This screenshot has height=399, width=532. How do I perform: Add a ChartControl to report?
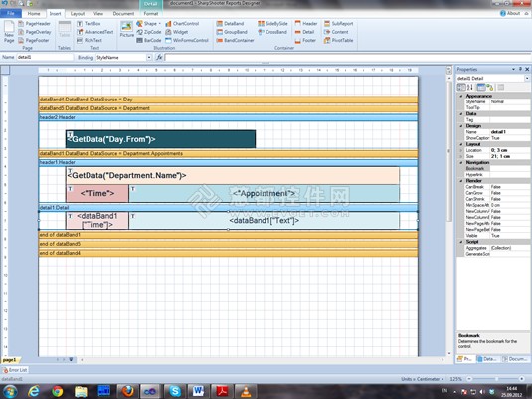click(182, 24)
